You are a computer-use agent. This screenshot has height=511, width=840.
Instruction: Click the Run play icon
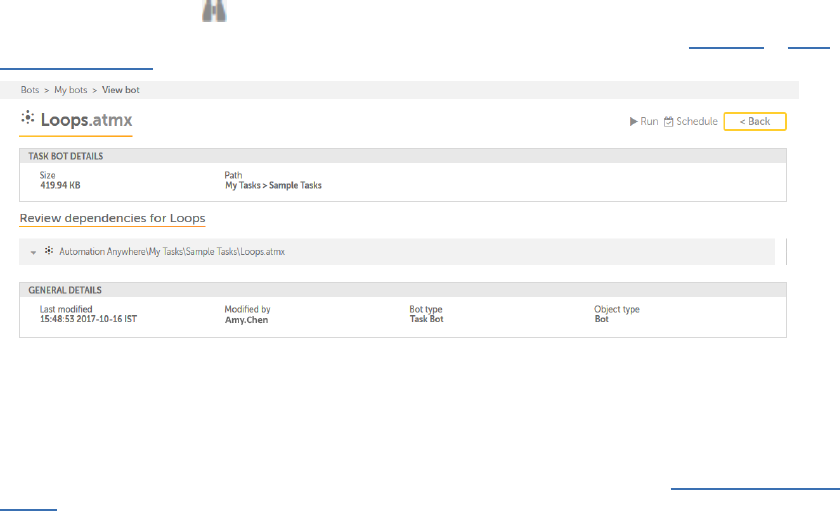click(x=633, y=121)
